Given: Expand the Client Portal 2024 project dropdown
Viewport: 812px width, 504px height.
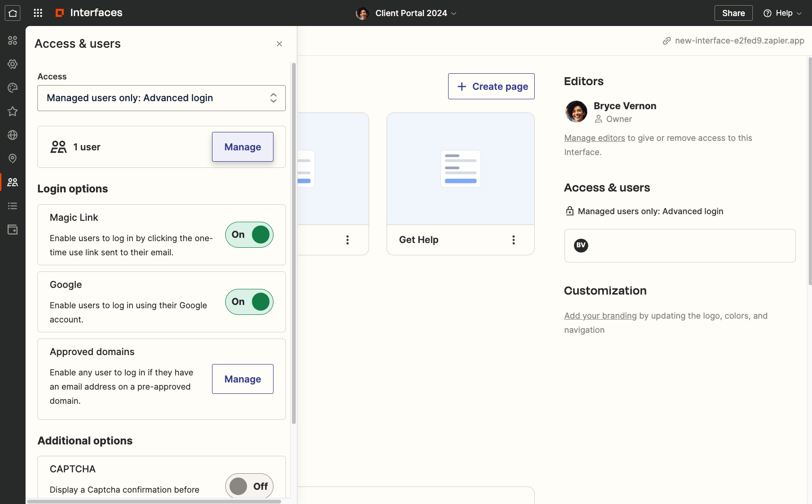Looking at the screenshot, I should [454, 13].
